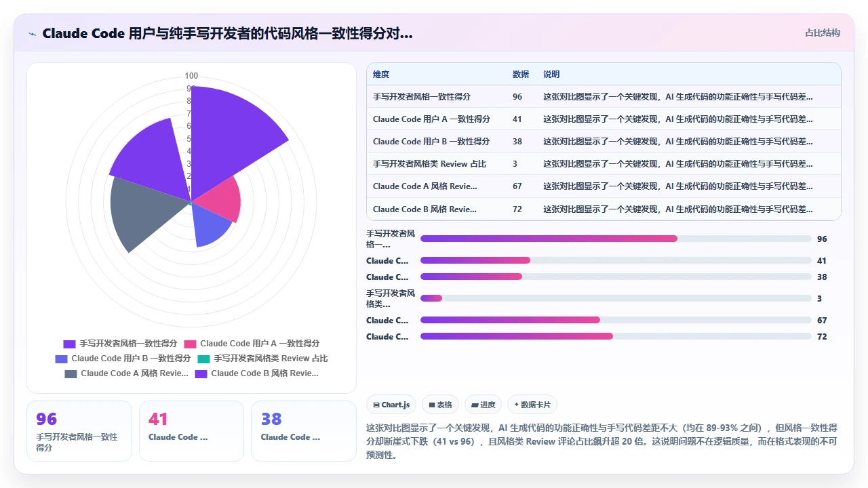
Task: Click the value 3 in the table
Action: point(515,164)
